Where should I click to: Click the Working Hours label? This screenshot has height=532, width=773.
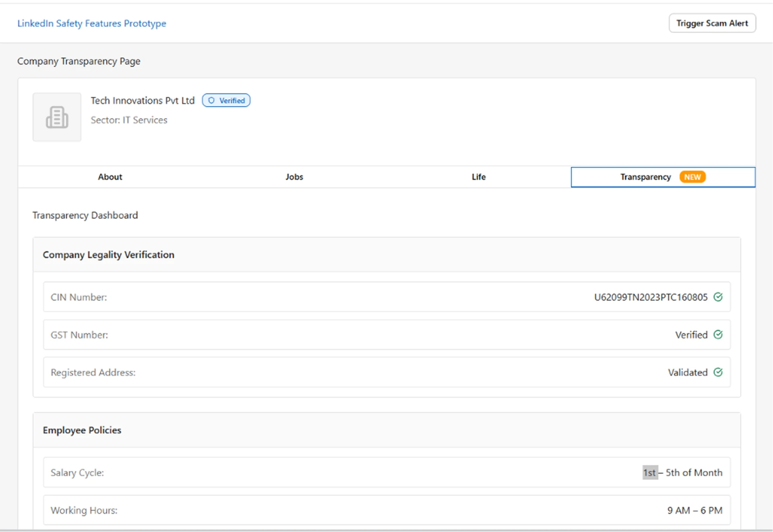pos(84,510)
